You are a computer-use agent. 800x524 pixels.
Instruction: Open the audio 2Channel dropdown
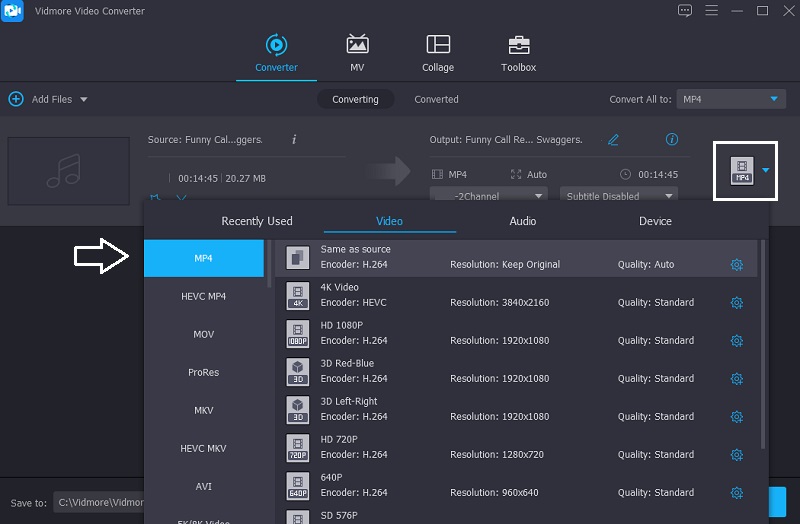[x=489, y=196]
